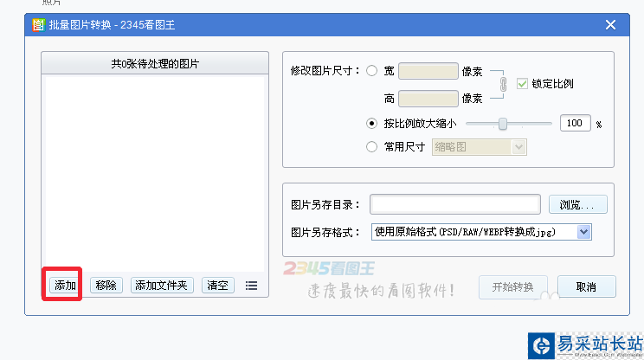Viewport: 644px width, 360px height.
Task: Select the 宽 (width) radio button
Action: [x=372, y=71]
